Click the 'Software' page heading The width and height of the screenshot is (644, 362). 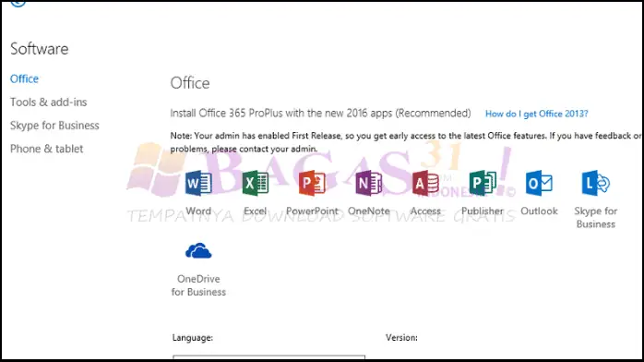(40, 49)
